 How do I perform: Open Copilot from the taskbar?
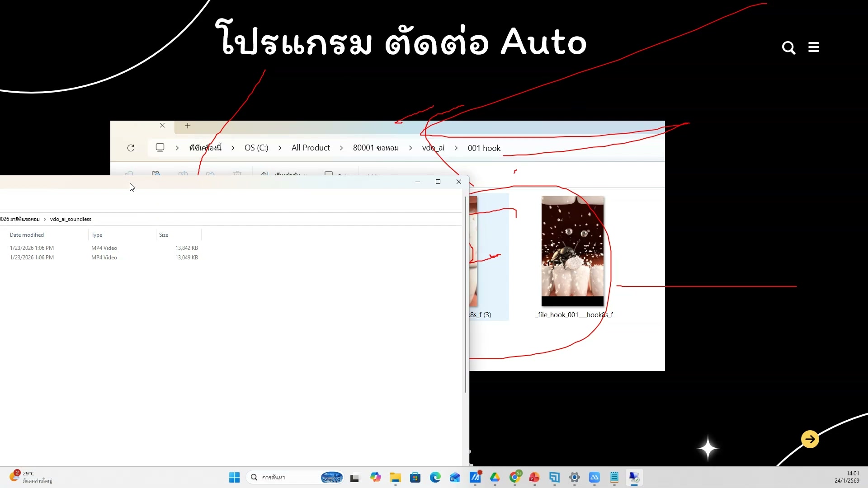click(376, 477)
